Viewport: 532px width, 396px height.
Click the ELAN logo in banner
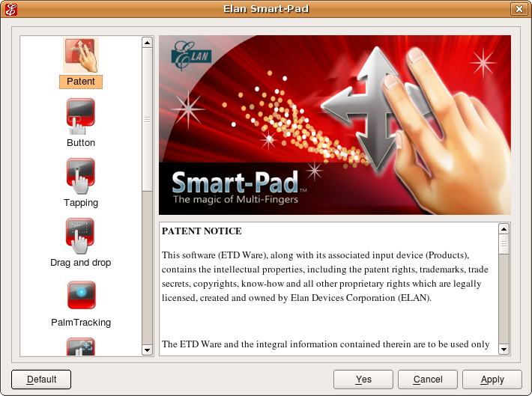tap(192, 55)
